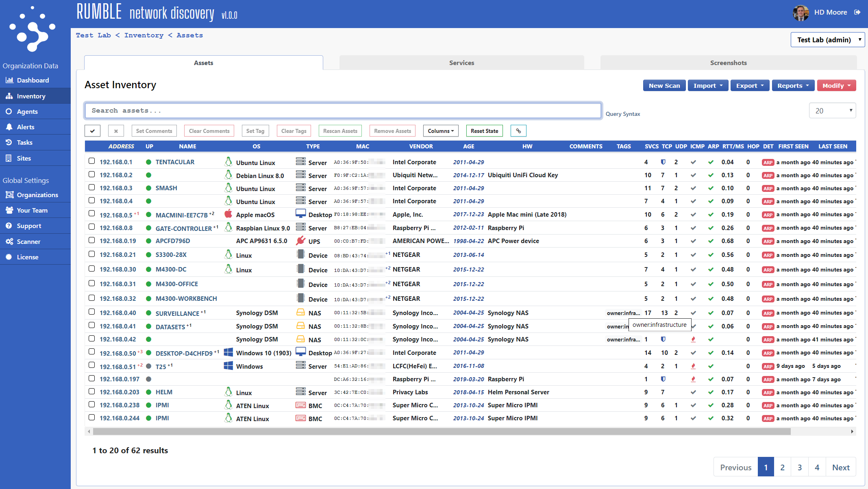Image resolution: width=868 pixels, height=489 pixels.
Task: Click the select-all checkmark icon button
Action: tap(93, 131)
